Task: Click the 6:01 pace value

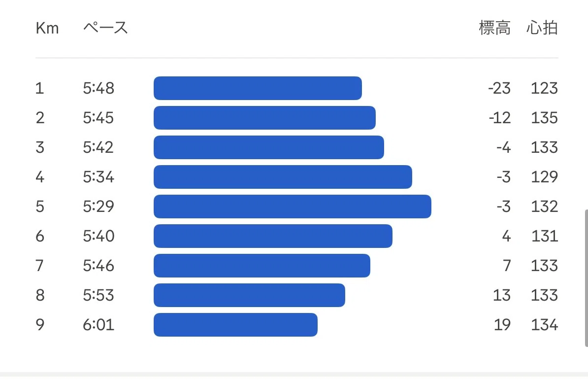Action: tap(98, 325)
